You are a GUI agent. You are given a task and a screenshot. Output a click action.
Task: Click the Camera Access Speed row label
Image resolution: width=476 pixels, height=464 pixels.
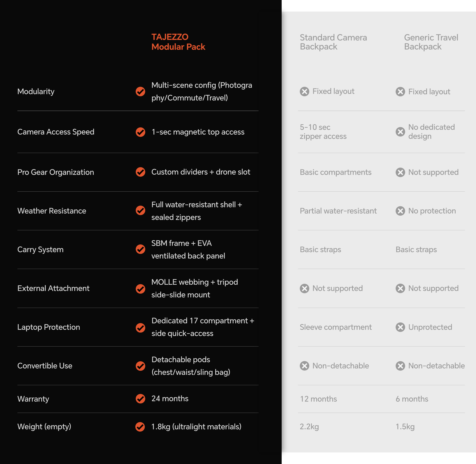pyautogui.click(x=56, y=132)
